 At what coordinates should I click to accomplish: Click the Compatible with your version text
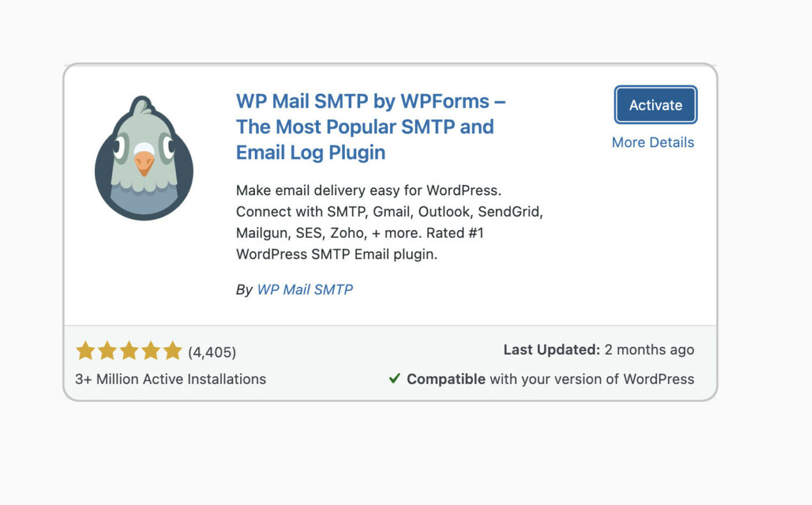(x=551, y=379)
